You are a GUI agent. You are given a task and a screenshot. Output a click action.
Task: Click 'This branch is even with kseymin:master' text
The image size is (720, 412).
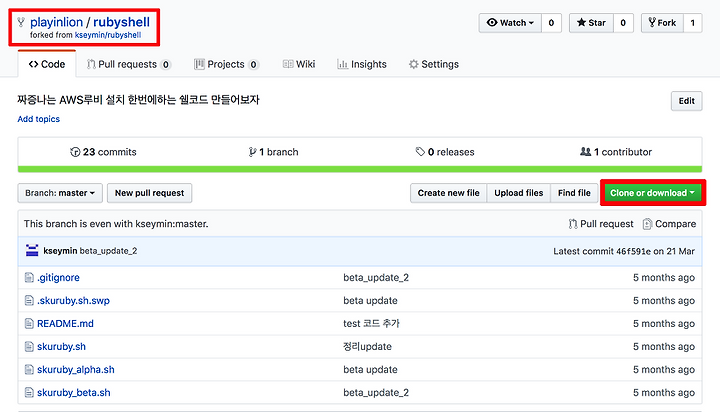(x=116, y=224)
